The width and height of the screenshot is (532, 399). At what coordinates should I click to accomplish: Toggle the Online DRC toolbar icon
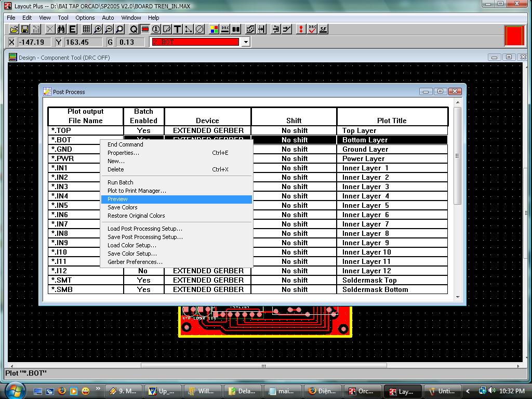point(225,29)
